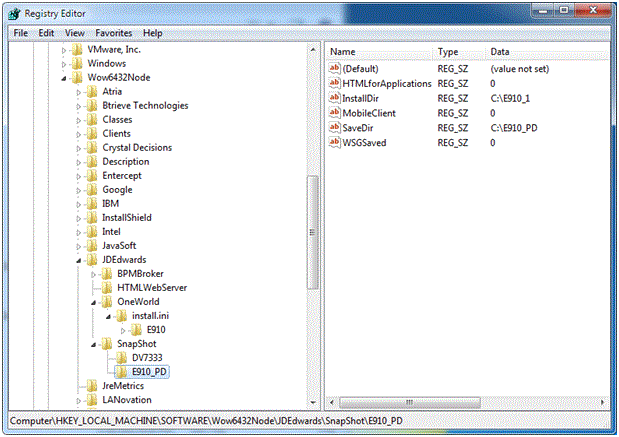Click the values pane horizontal scrollbar thumb
This screenshot has width=619, height=437.
coord(410,402)
